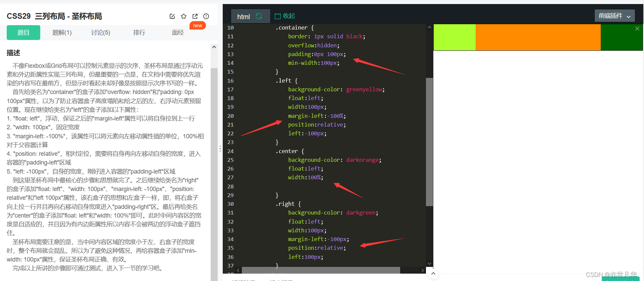Click the darkgreen right box in preview
The height and width of the screenshot is (281, 644).
(622, 37)
